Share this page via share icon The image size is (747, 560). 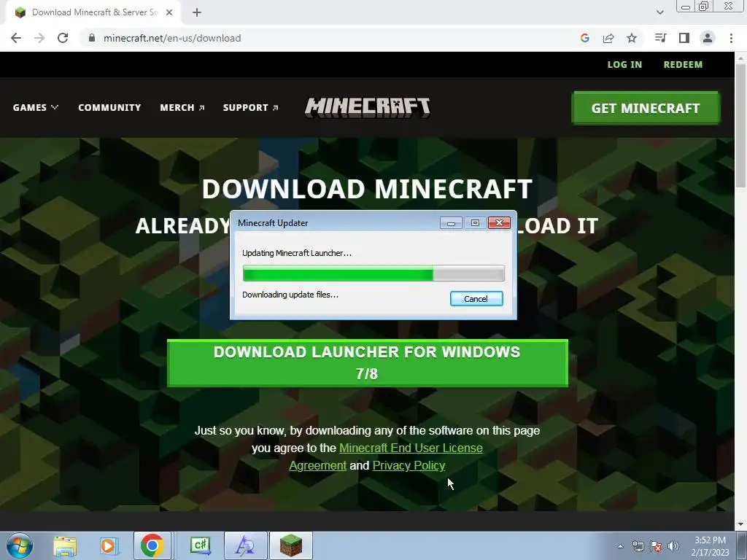click(608, 38)
